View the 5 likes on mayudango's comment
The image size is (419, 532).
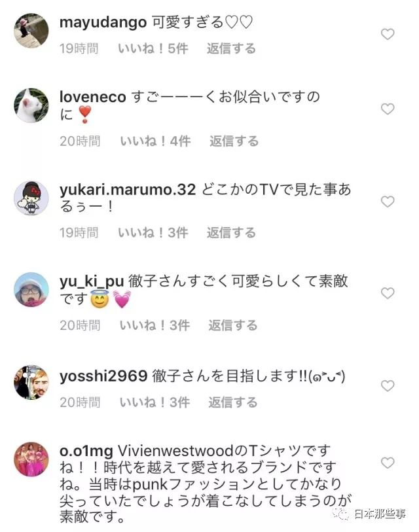153,48
